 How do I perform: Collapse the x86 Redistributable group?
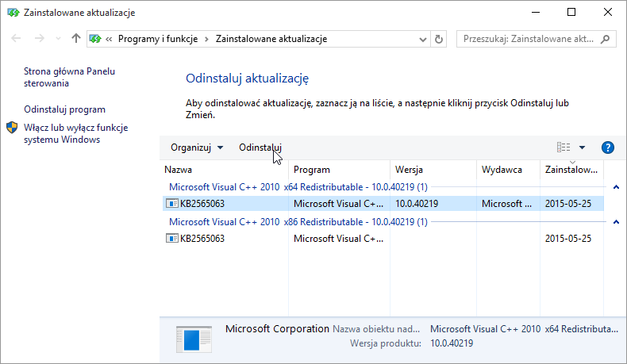pyautogui.click(x=616, y=222)
